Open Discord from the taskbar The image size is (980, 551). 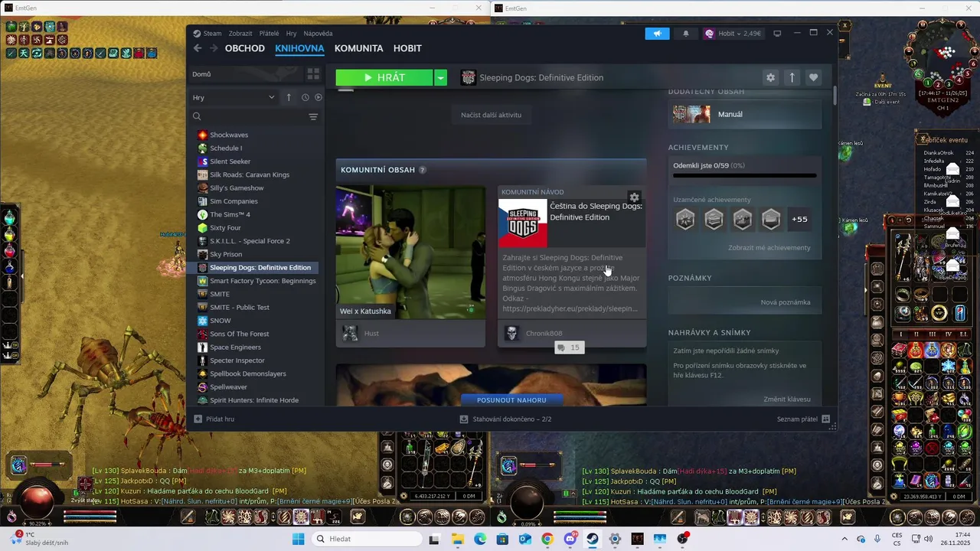[570, 539]
